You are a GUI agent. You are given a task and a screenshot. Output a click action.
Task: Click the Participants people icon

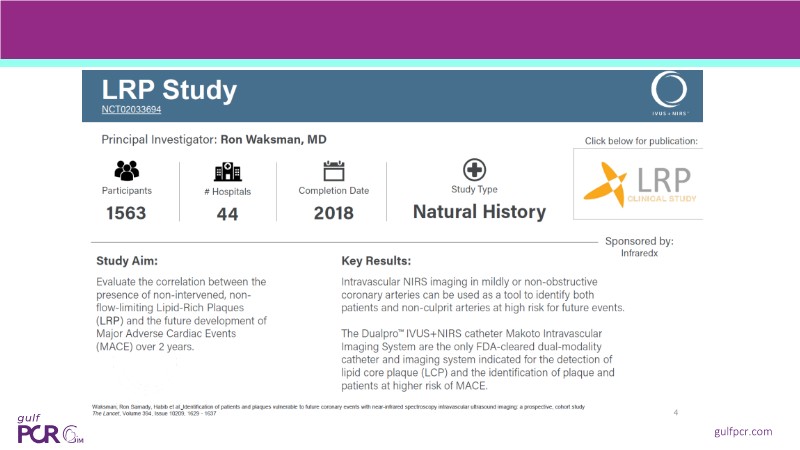coord(126,170)
